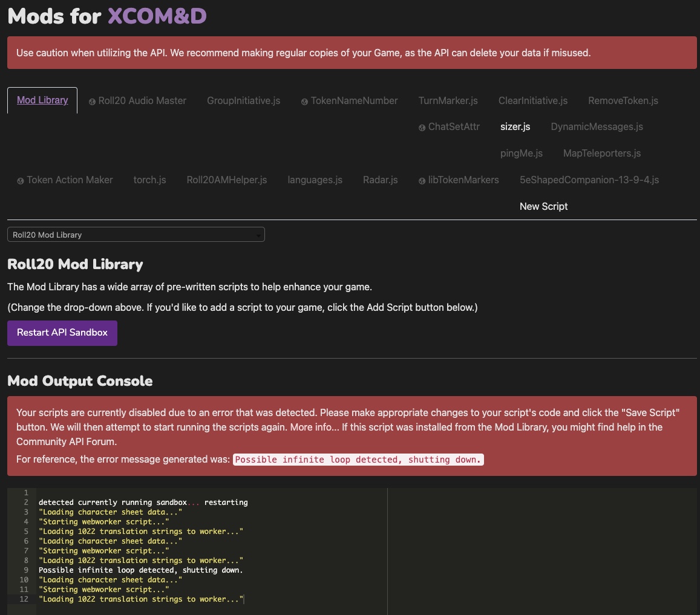Switch to ClearInitiative.js tab
Viewport: 700px width, 615px height.
point(533,101)
